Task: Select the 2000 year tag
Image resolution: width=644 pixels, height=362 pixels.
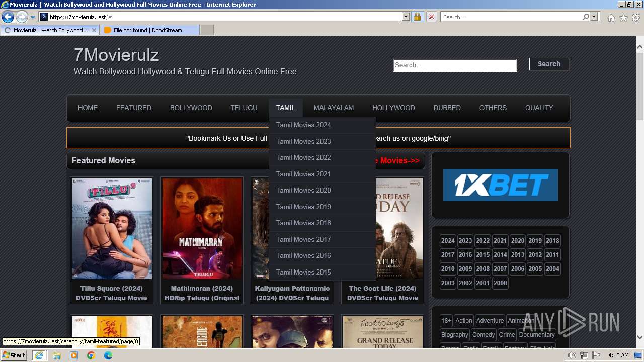Action: [500, 283]
